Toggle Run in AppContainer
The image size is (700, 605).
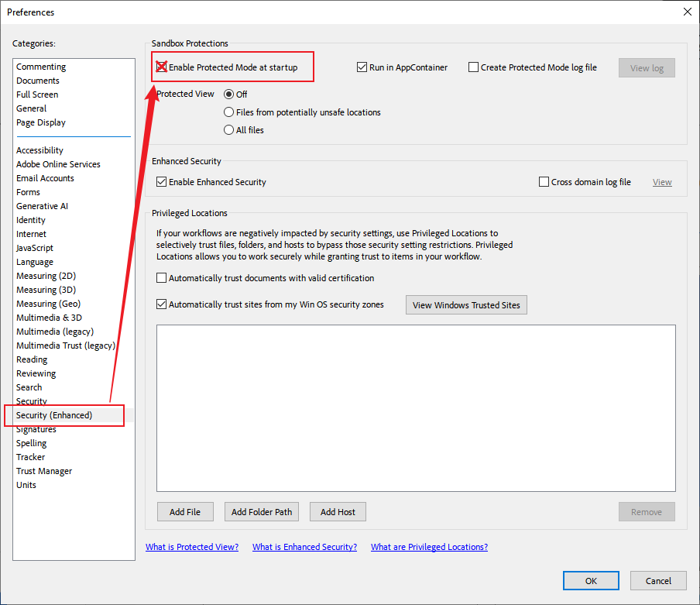pos(362,67)
